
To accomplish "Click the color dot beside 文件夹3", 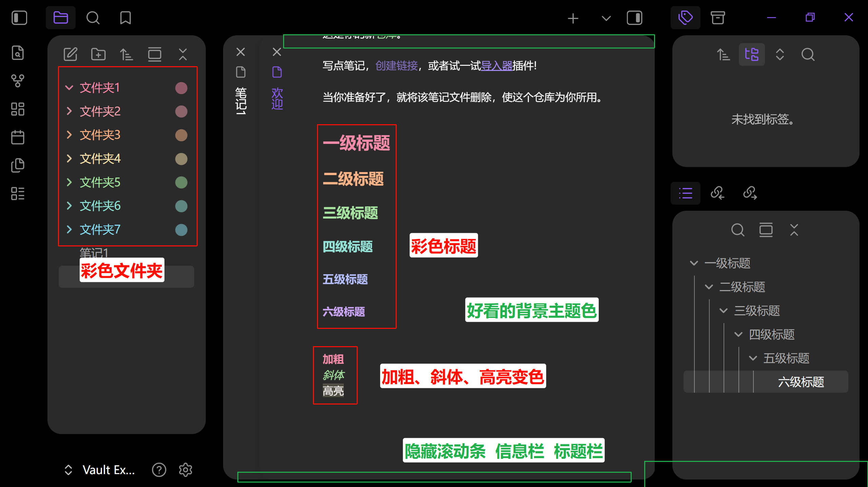I will coord(181,135).
